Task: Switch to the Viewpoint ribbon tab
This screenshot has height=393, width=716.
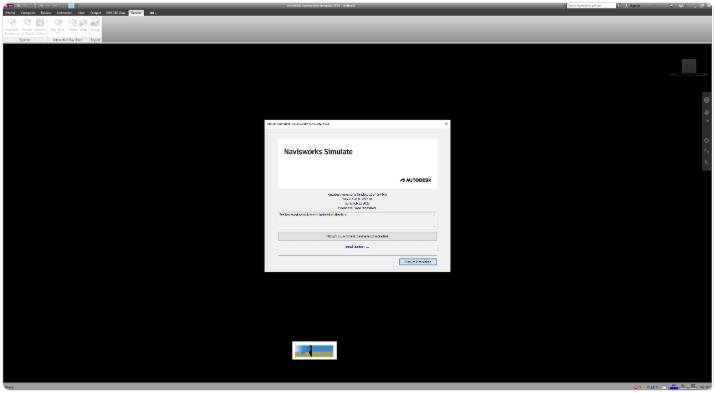Action: (28, 13)
